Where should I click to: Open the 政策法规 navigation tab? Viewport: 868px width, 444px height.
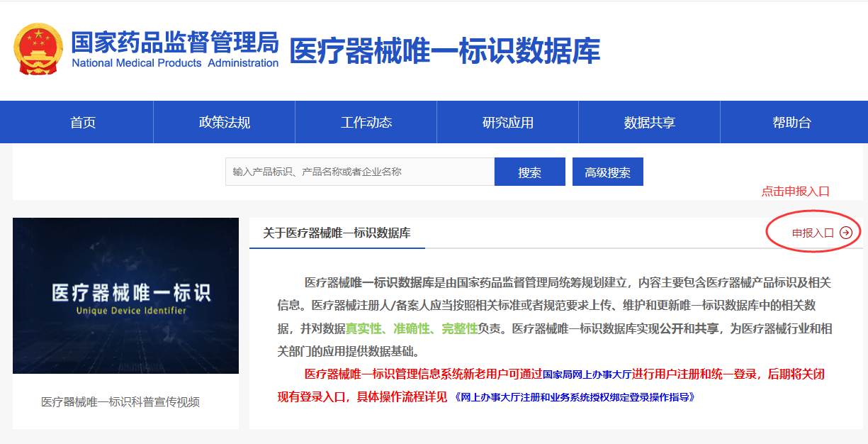point(225,122)
